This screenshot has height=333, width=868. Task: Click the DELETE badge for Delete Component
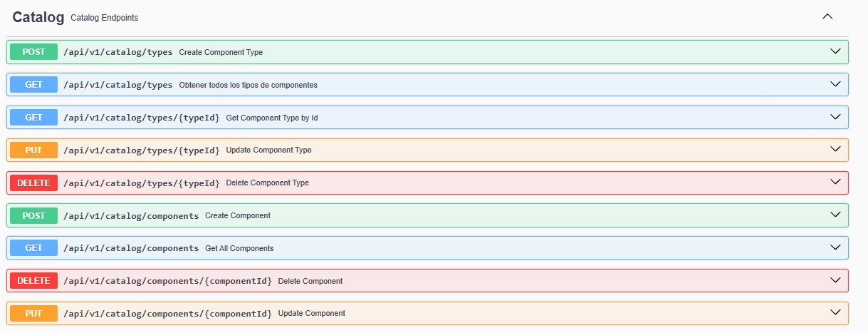[33, 281]
